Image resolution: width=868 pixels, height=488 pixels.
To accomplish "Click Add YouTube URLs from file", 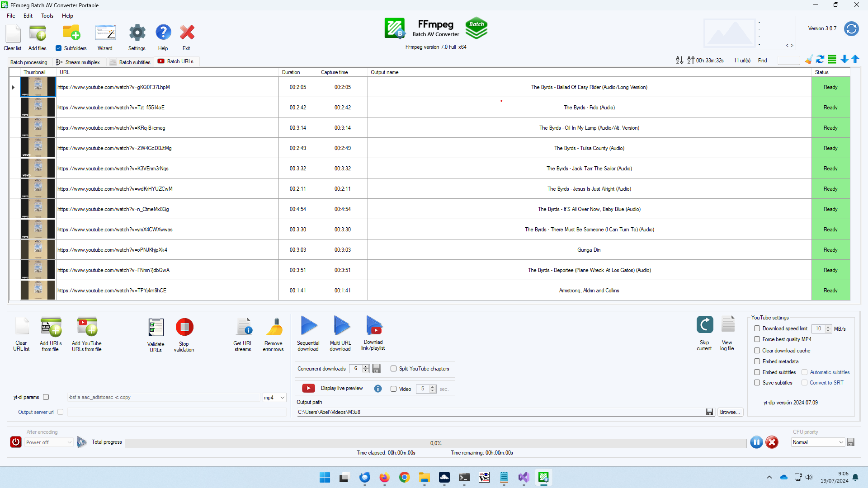I will 87,327.
